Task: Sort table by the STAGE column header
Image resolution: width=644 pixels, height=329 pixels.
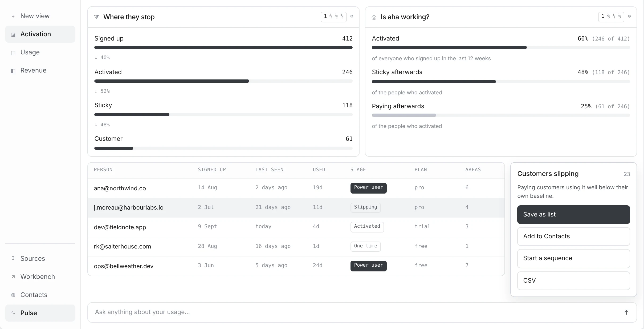Action: pyautogui.click(x=358, y=170)
